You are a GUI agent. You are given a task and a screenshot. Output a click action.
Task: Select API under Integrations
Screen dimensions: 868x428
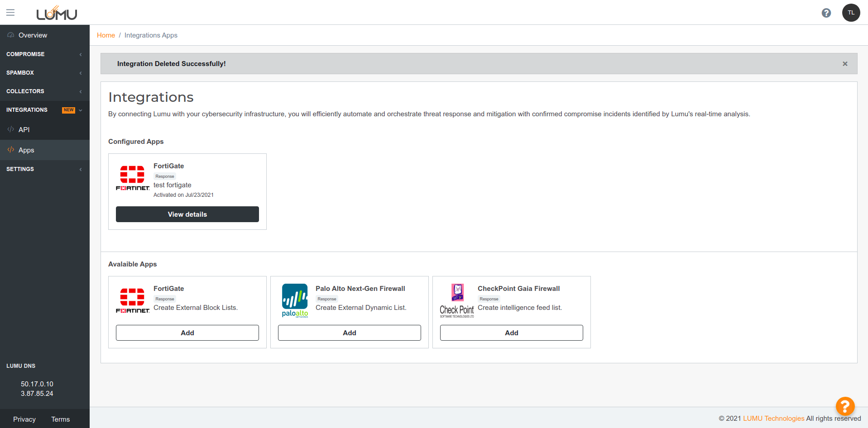coord(24,130)
